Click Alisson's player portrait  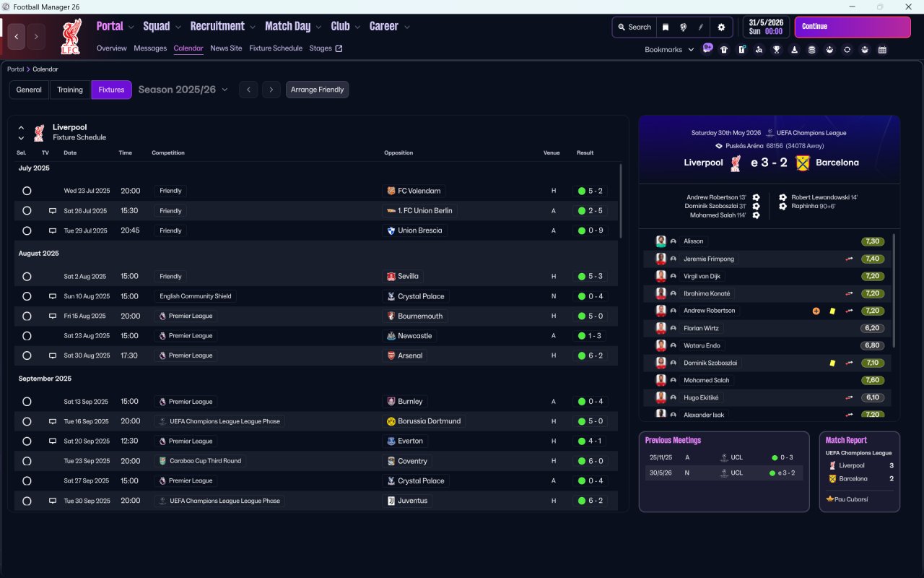[x=661, y=241]
